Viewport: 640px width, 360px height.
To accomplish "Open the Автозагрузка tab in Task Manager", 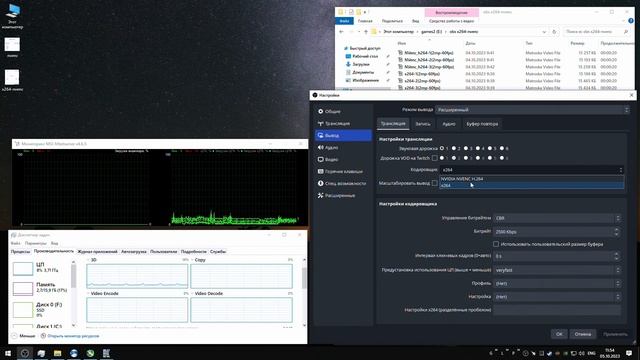I will coord(133,252).
